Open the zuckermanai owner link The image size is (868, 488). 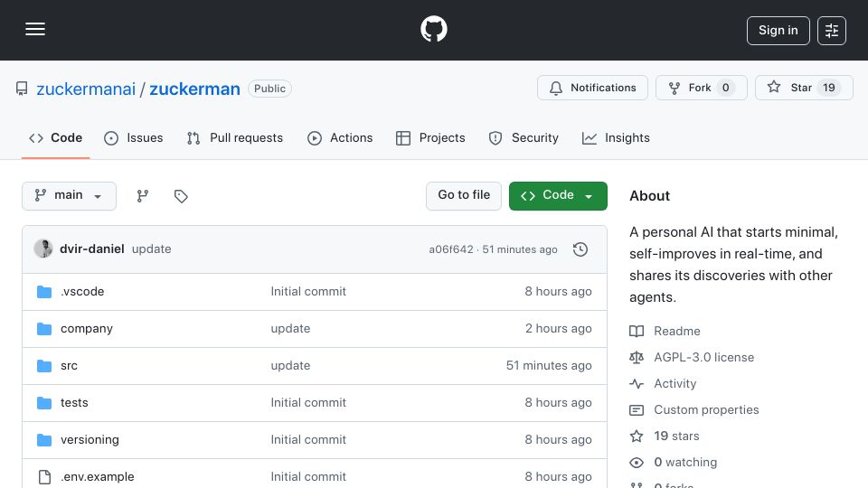[x=86, y=89]
